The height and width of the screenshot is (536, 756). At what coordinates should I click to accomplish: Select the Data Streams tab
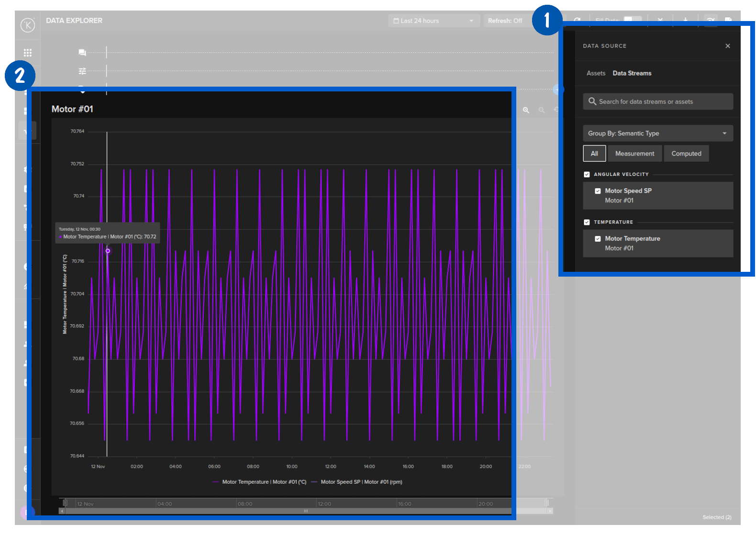(x=632, y=73)
